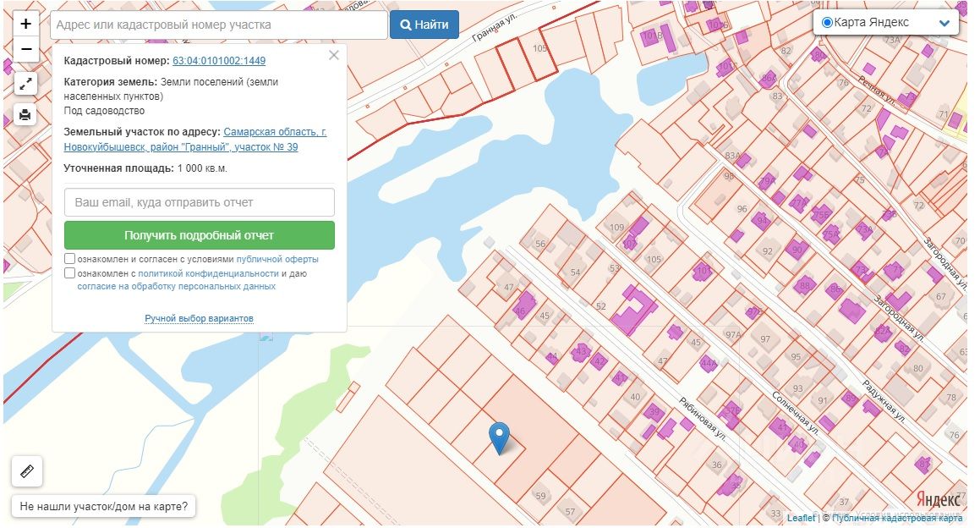Focus the email input field
The image size is (980, 528).
[200, 203]
